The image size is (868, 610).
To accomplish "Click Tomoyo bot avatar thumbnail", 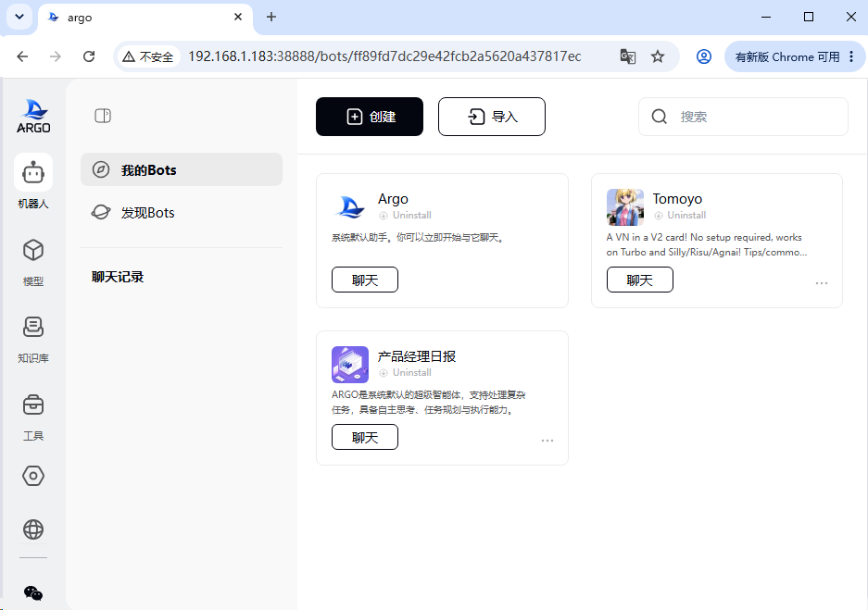I will point(625,207).
